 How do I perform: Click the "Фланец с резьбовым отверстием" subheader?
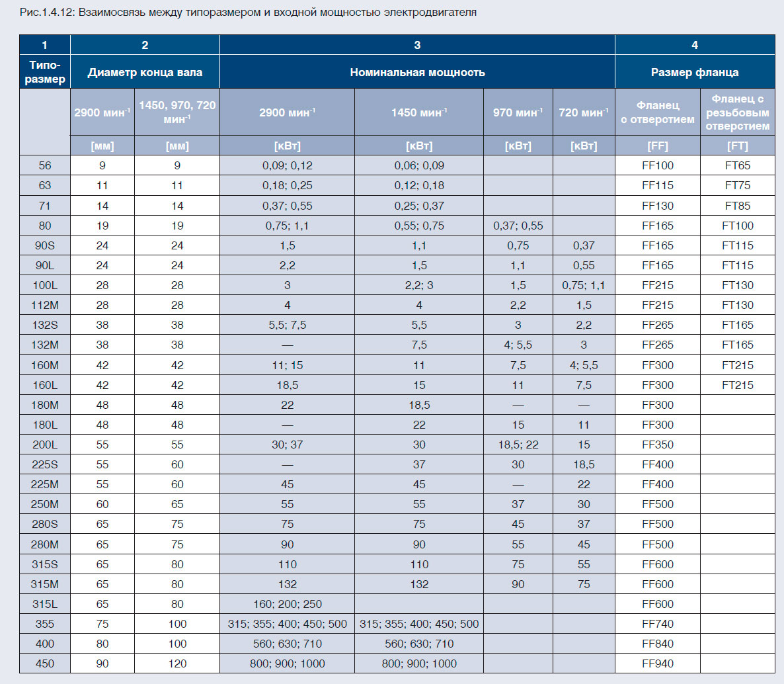pos(737,112)
